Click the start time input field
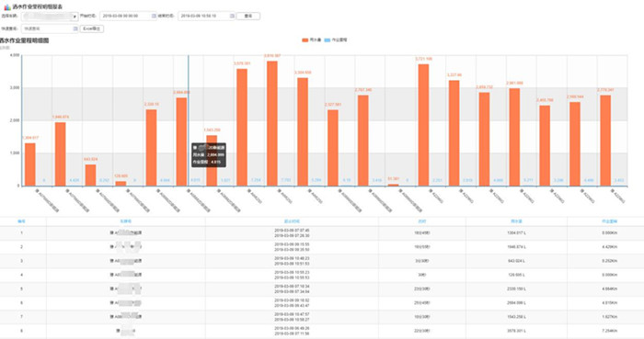 tap(128, 16)
